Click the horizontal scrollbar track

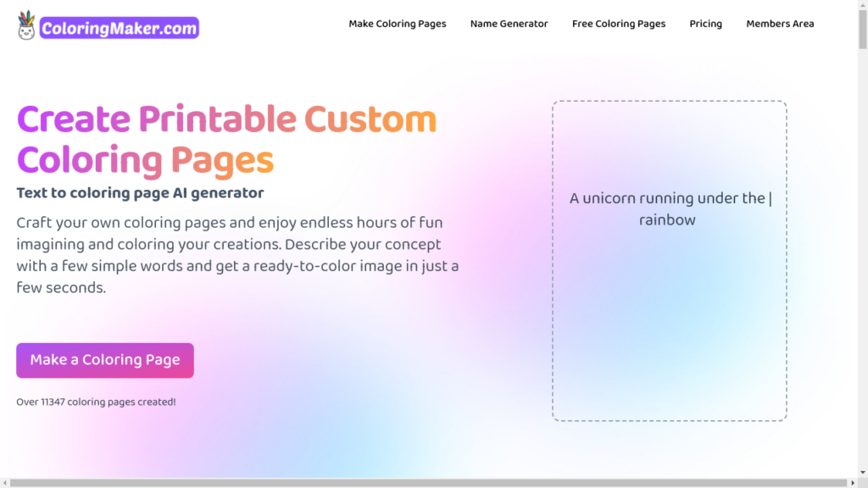pyautogui.click(x=424, y=483)
